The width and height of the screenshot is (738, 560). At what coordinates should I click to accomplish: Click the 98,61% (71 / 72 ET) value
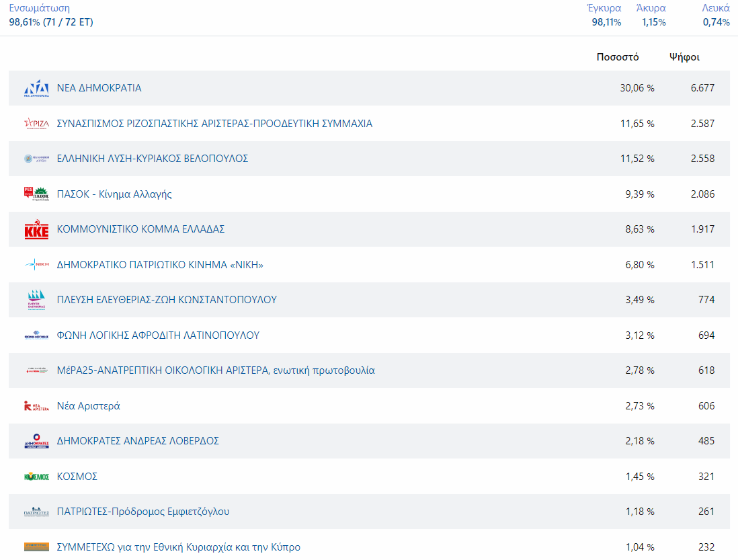(x=51, y=22)
